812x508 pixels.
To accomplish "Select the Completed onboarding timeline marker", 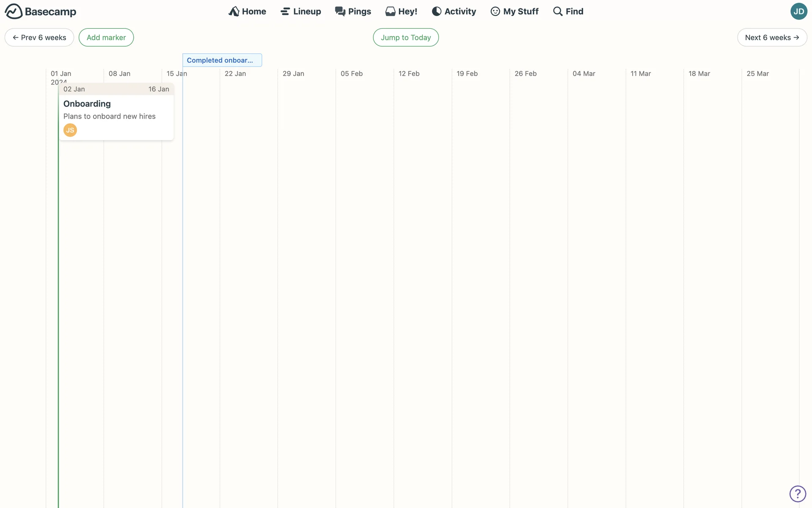I will click(222, 60).
